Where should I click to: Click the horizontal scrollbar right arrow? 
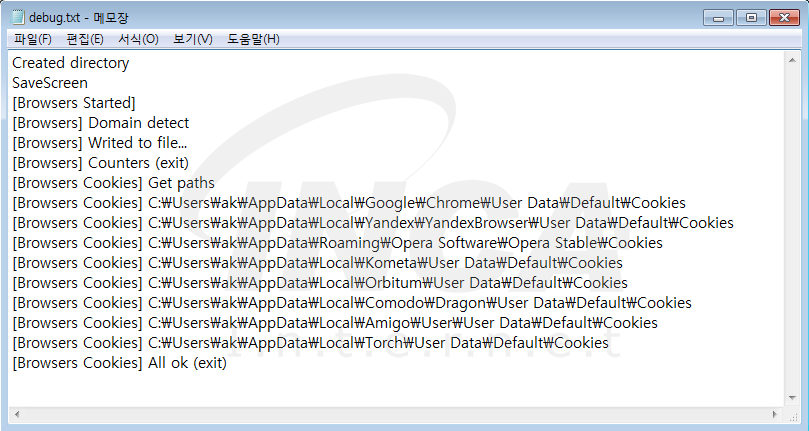point(775,414)
